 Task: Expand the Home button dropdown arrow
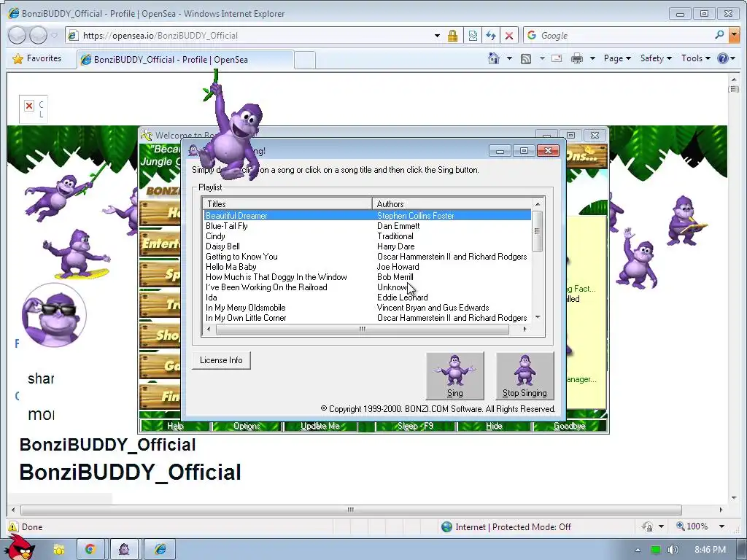(x=509, y=58)
